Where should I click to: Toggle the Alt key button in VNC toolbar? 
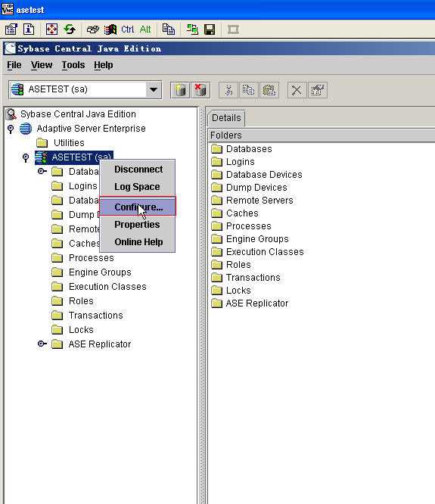pos(145,30)
